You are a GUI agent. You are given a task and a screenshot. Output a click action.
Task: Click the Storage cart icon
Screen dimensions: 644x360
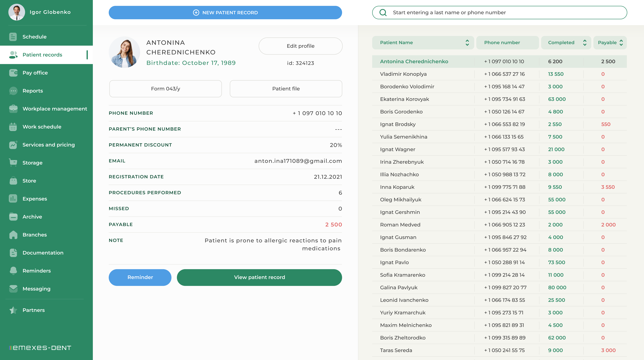point(13,163)
